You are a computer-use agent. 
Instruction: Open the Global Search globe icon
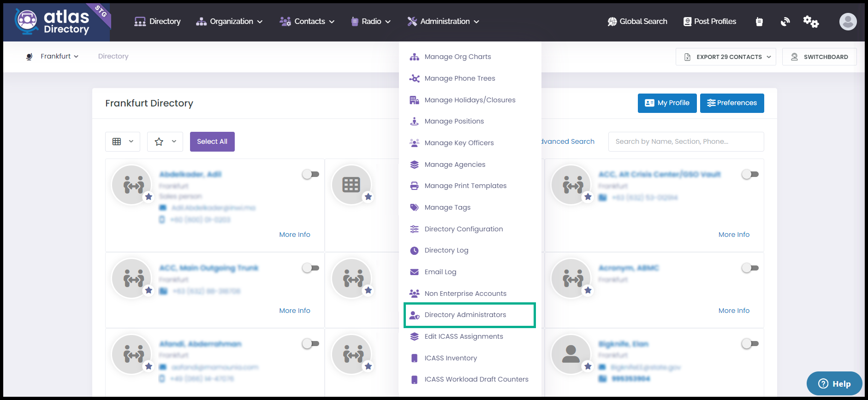point(612,22)
